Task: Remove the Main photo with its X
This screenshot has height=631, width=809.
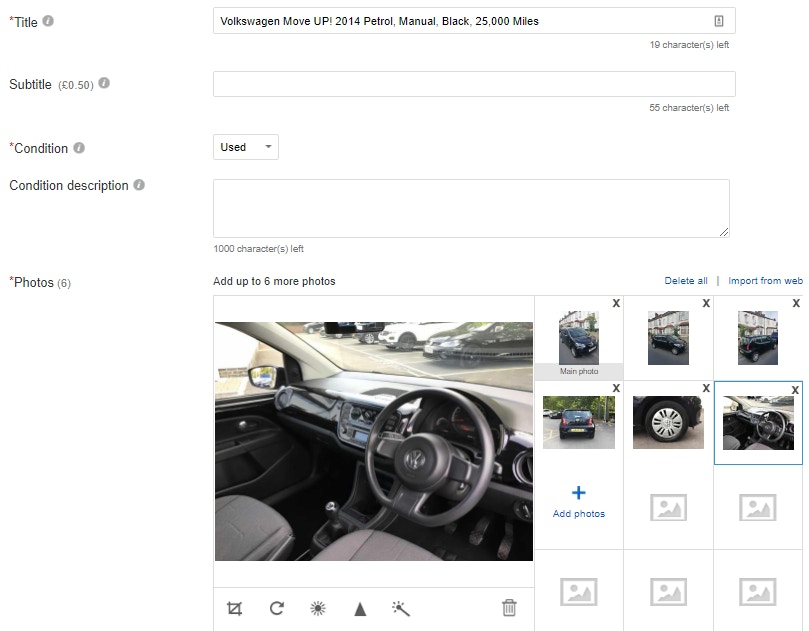Action: tap(616, 303)
